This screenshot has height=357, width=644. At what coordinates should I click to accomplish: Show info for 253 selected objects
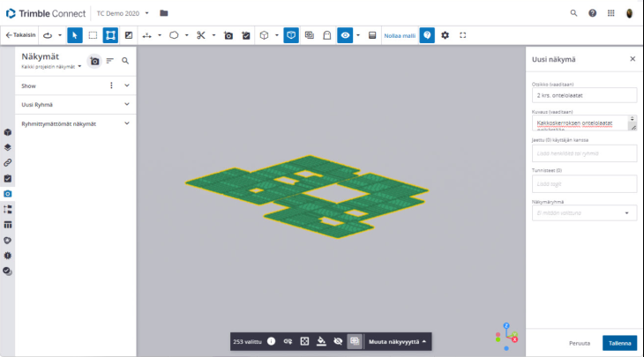click(271, 341)
